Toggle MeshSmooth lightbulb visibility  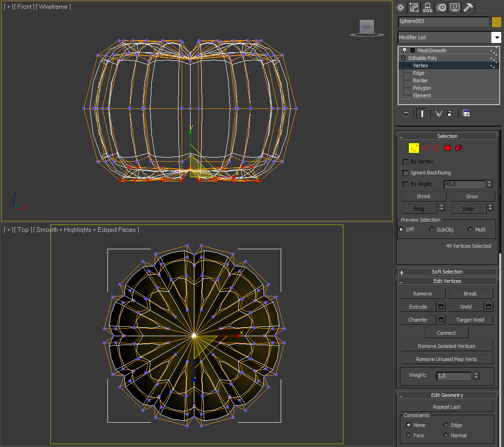(x=405, y=50)
